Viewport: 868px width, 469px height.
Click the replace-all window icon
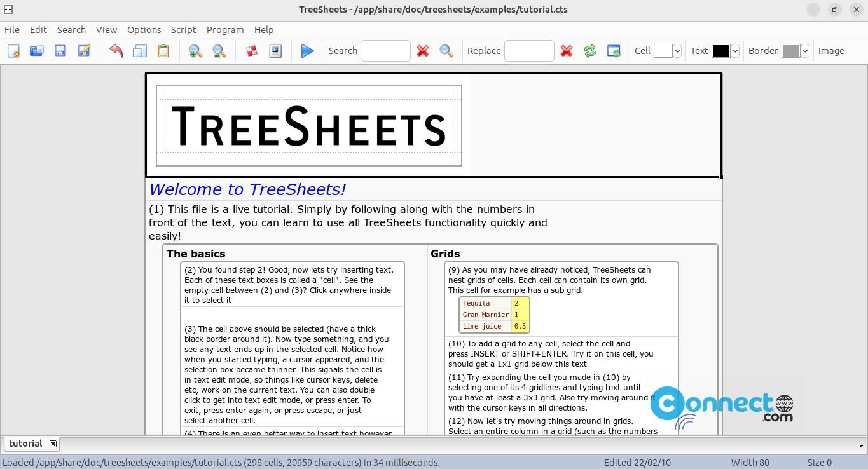(x=614, y=51)
